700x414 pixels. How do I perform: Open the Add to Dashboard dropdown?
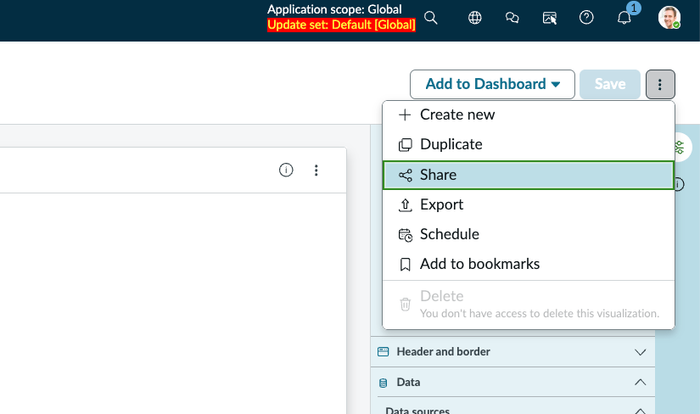click(492, 84)
